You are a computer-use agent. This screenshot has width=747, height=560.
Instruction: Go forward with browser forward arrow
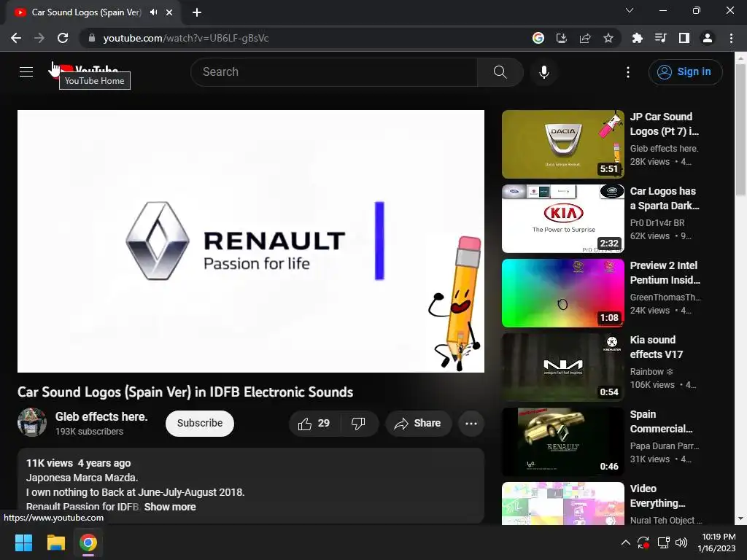point(39,38)
